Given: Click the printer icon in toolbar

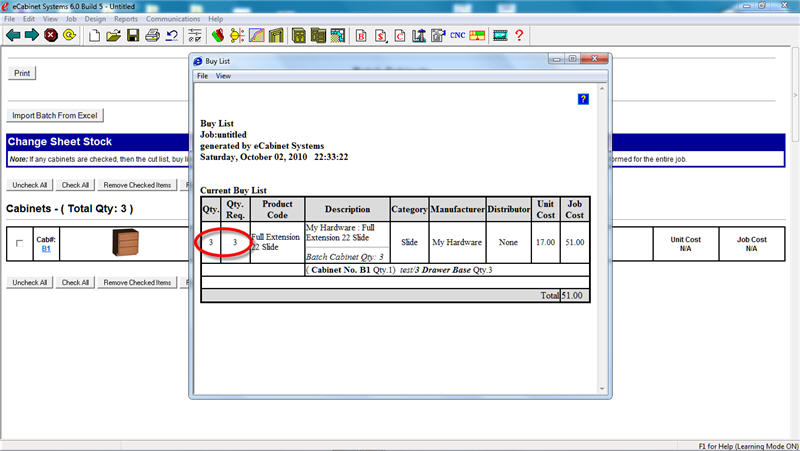Looking at the screenshot, I should point(153,35).
